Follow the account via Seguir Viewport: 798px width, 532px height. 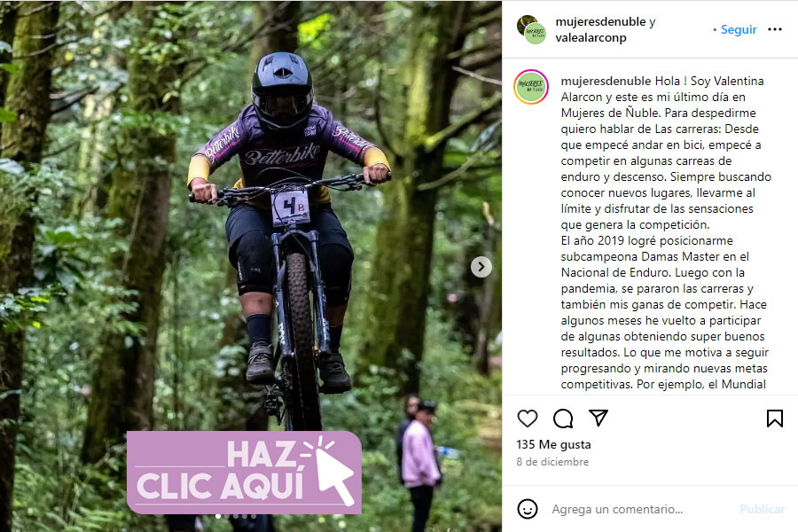pyautogui.click(x=739, y=29)
